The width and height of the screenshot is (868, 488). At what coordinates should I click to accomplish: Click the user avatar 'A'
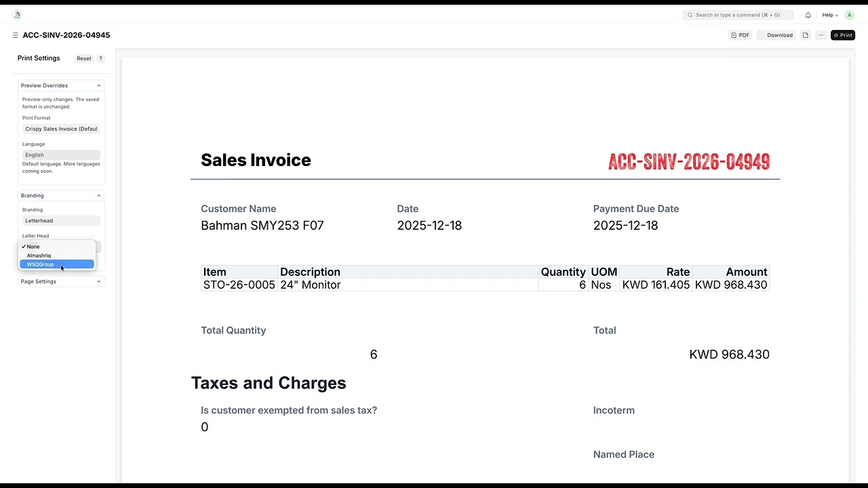click(x=849, y=15)
